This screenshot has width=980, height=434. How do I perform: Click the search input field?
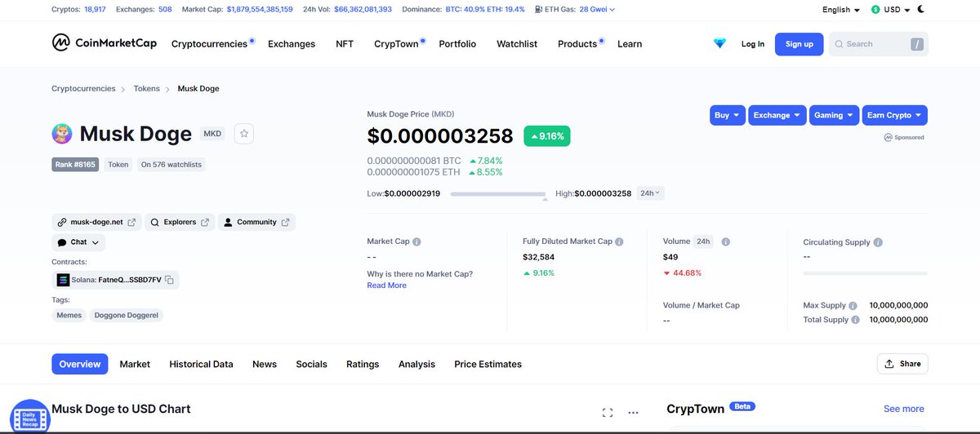click(x=879, y=44)
